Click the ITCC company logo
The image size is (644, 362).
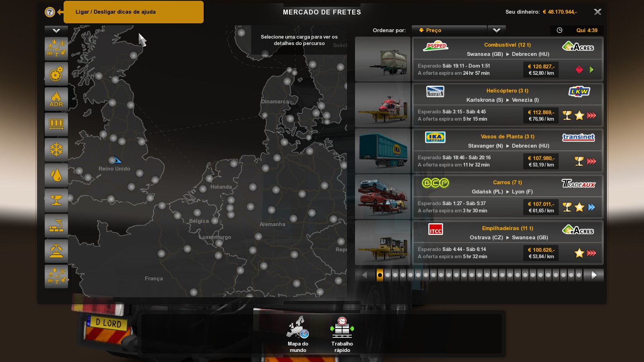pyautogui.click(x=436, y=229)
